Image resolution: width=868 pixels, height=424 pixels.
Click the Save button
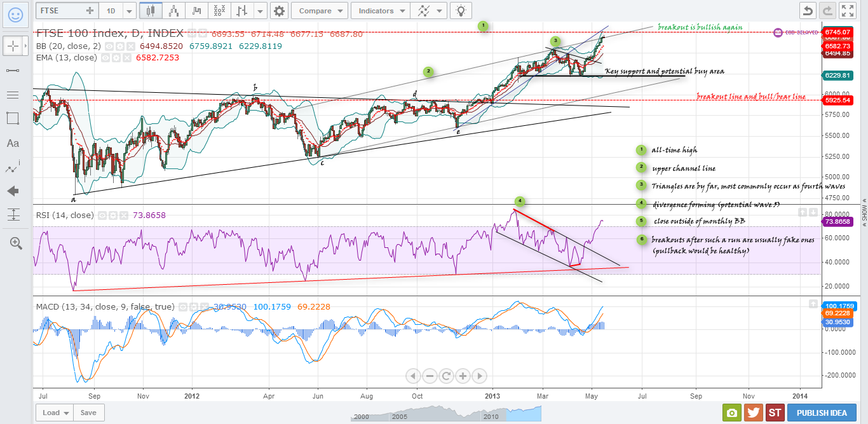[x=89, y=413]
